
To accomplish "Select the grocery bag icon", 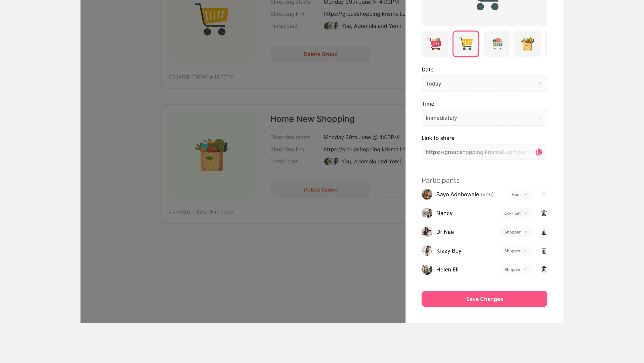I will click(x=527, y=44).
